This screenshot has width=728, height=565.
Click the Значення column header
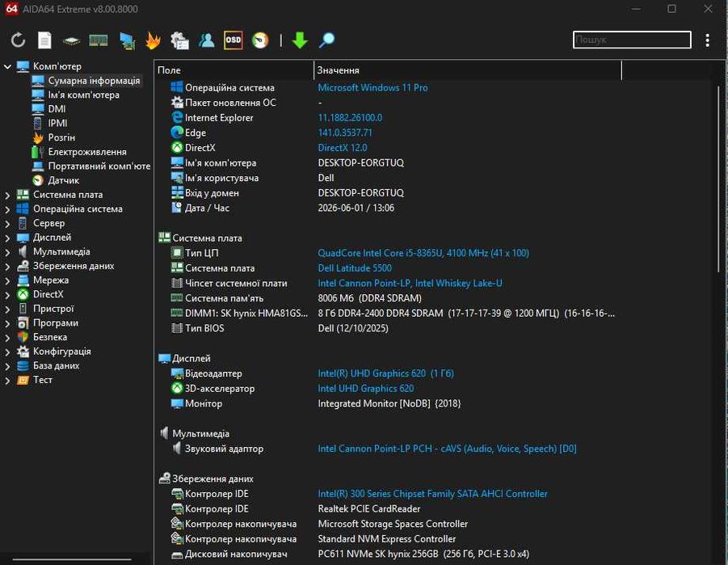pos(468,70)
